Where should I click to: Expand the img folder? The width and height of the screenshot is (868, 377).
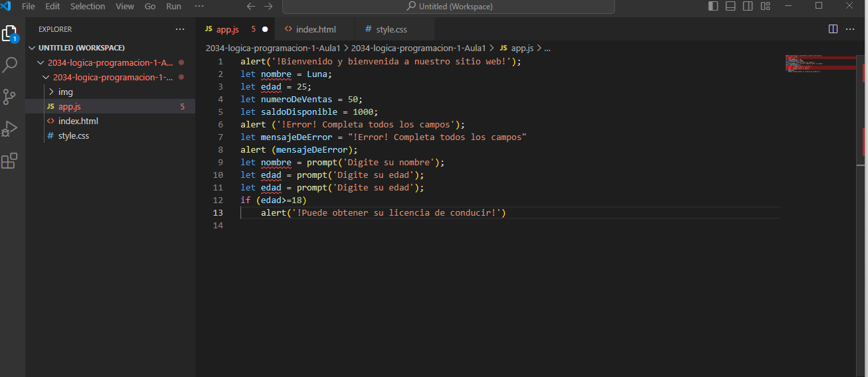tap(65, 92)
